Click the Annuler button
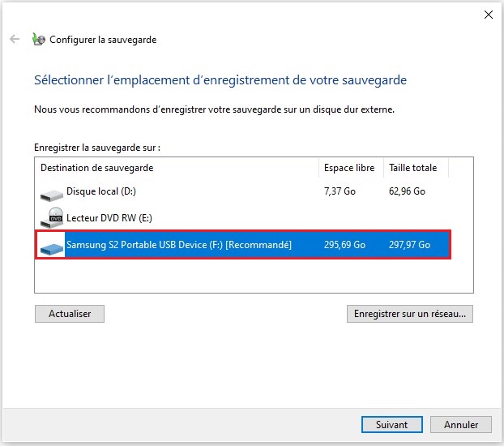The width and height of the screenshot is (504, 446). click(x=461, y=425)
